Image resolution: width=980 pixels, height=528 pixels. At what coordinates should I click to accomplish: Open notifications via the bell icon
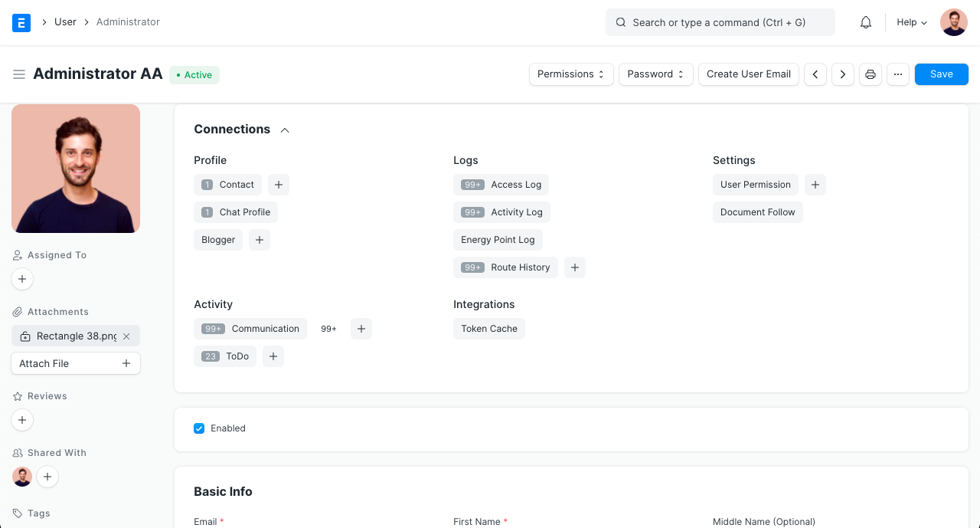[x=865, y=21]
